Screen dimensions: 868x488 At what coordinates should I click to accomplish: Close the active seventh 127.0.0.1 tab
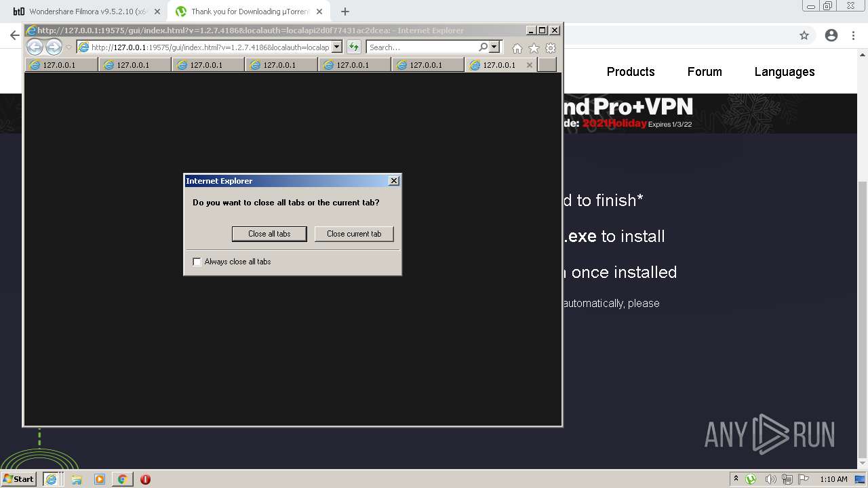point(530,65)
